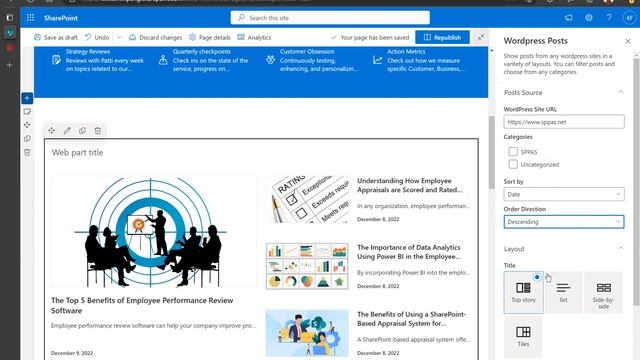The width and height of the screenshot is (640, 360).
Task: Add a new section with plus button
Action: click(27, 98)
